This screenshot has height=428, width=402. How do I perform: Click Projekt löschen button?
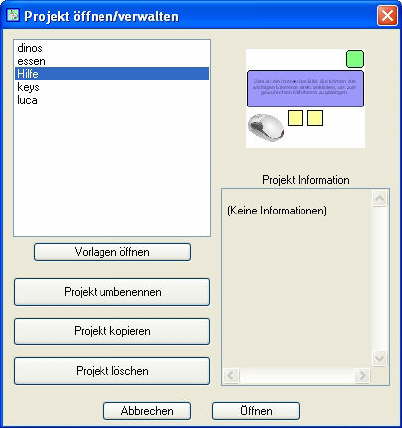point(112,371)
